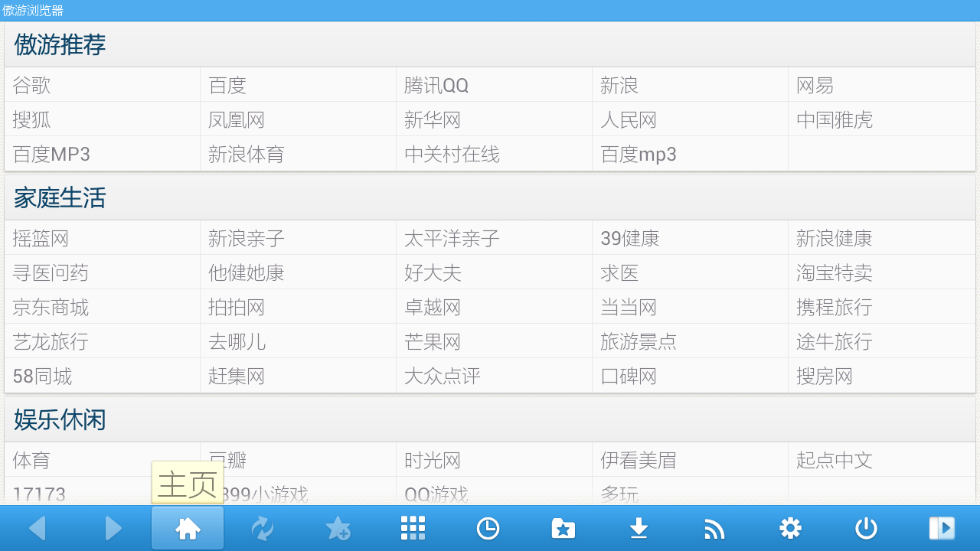The image size is (980, 551).
Task: Open 旅游景点
Action: pos(639,341)
